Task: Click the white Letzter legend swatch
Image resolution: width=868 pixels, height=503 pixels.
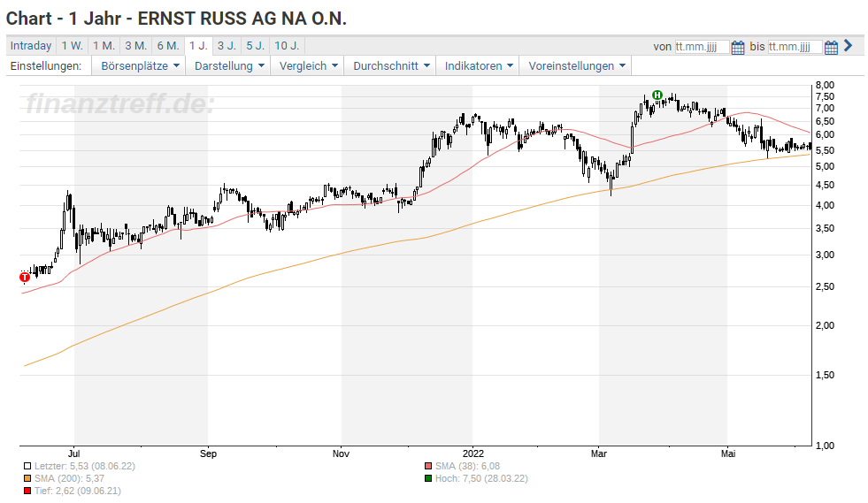Action: 27,467
